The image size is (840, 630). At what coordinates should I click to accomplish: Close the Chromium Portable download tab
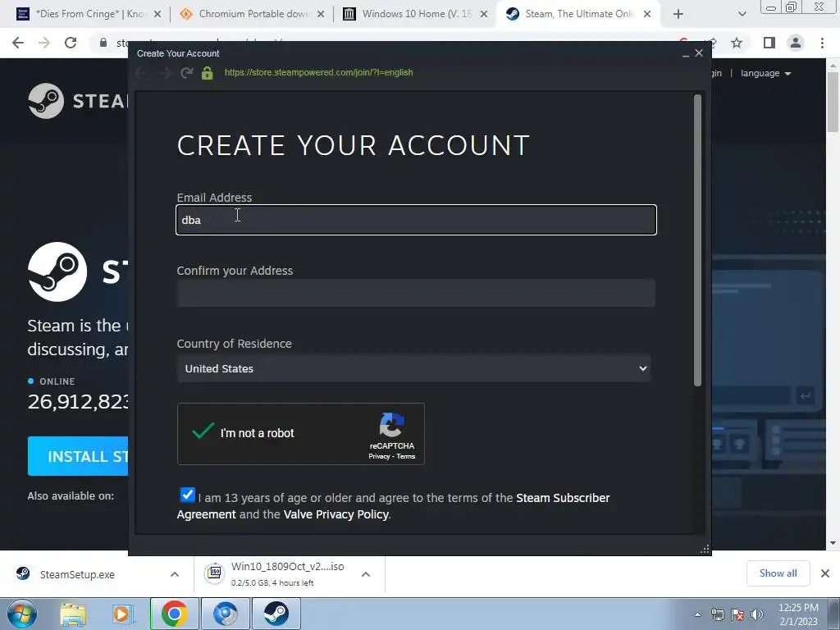[x=321, y=15]
